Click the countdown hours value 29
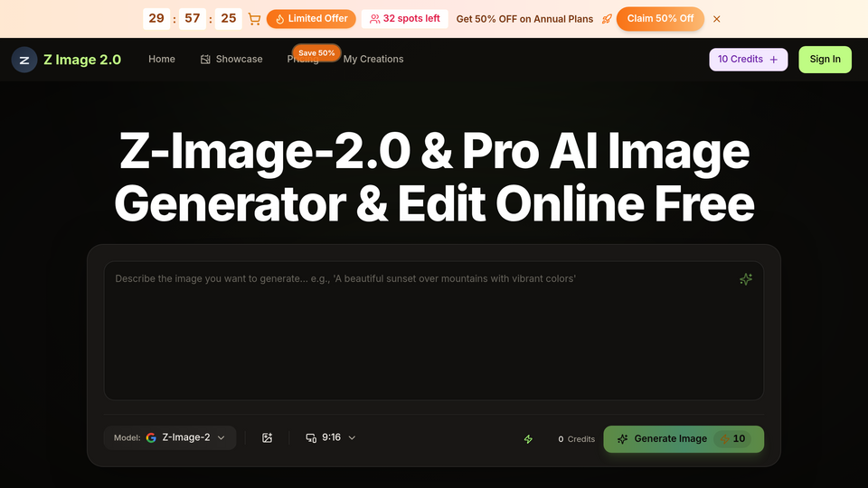This screenshot has height=488, width=868. click(x=156, y=19)
